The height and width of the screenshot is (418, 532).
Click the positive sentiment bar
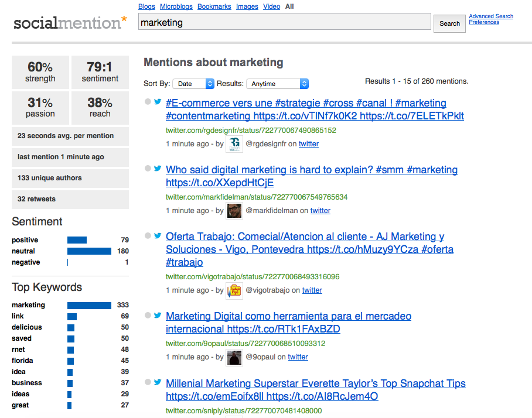(x=77, y=240)
